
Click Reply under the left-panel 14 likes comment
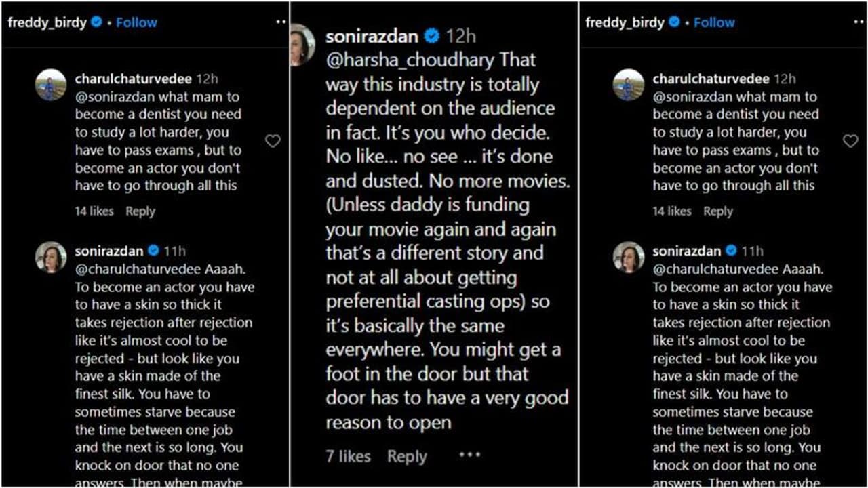140,211
